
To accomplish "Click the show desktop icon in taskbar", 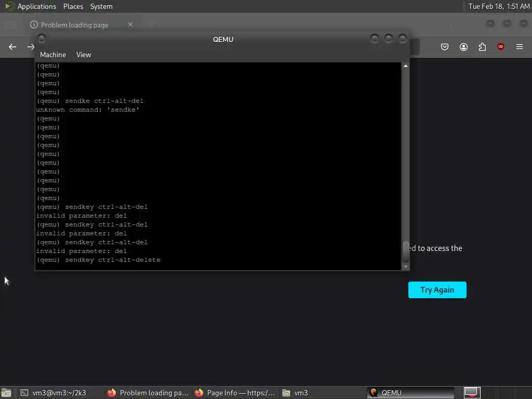I will [x=6, y=393].
